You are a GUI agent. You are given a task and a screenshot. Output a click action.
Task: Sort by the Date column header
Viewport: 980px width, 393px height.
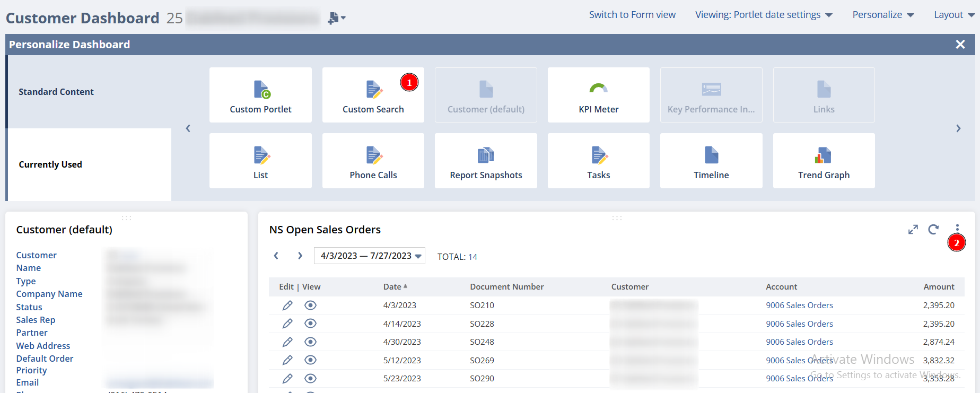pos(395,286)
